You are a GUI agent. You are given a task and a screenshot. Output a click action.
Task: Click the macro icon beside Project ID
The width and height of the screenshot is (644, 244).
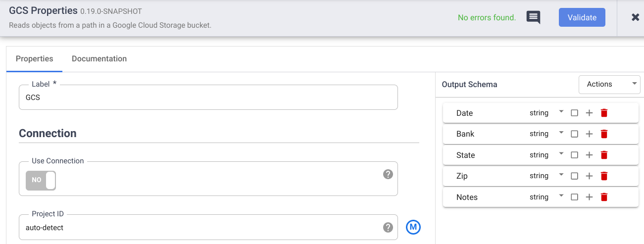[413, 227]
